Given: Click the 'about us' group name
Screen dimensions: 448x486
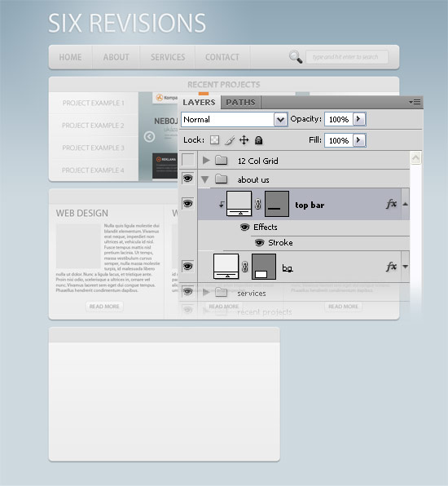Looking at the screenshot, I should click(x=253, y=179).
